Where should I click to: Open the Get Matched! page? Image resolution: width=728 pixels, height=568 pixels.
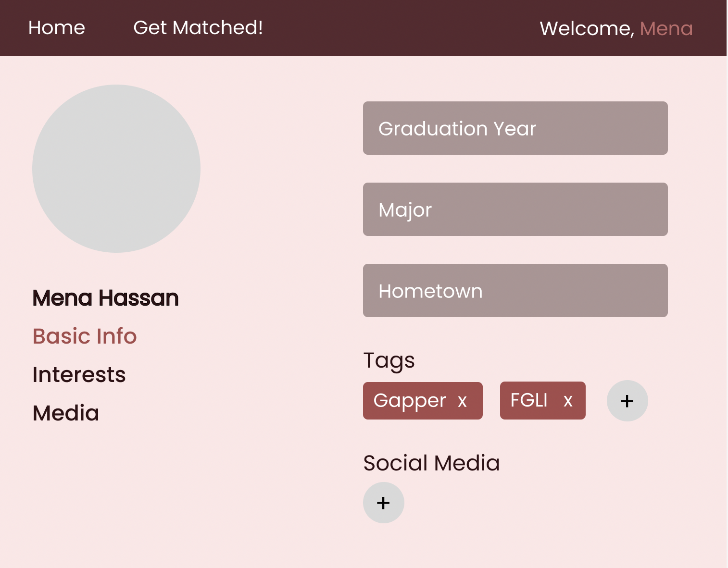(x=198, y=28)
